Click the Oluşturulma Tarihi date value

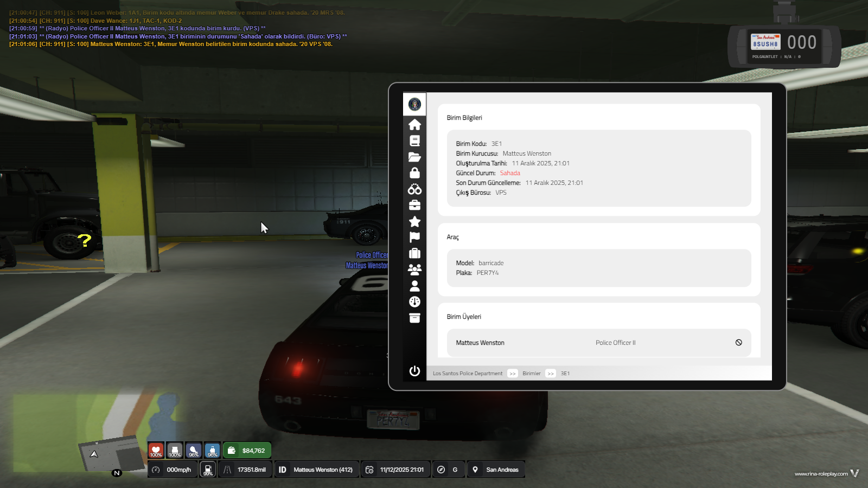pos(541,164)
